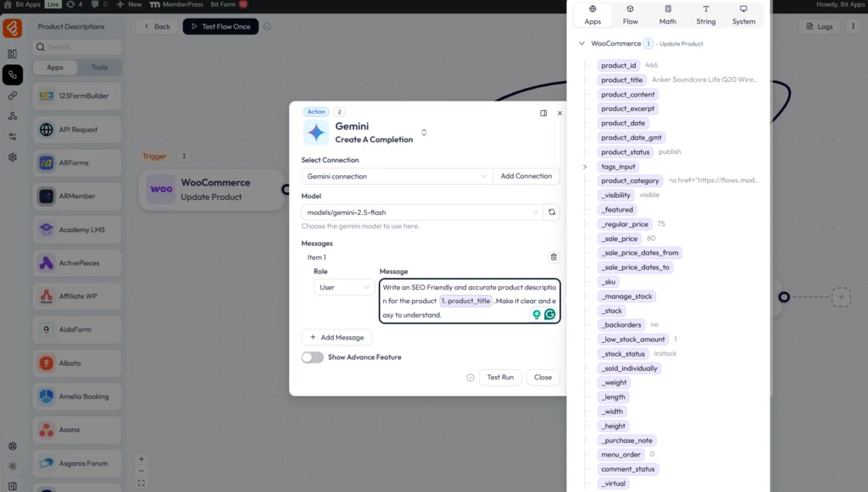Click the refresh icon beside the Model field
Viewport: 868px width, 492px height.
click(552, 213)
